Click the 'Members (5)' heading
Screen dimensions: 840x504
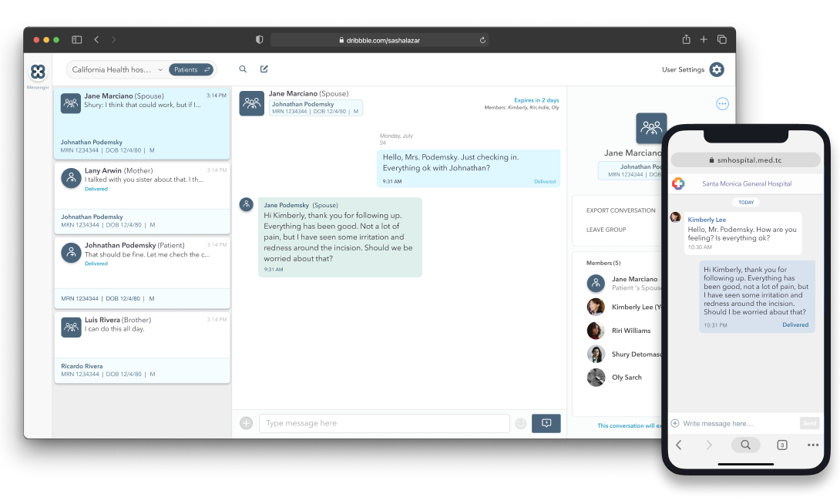click(603, 263)
